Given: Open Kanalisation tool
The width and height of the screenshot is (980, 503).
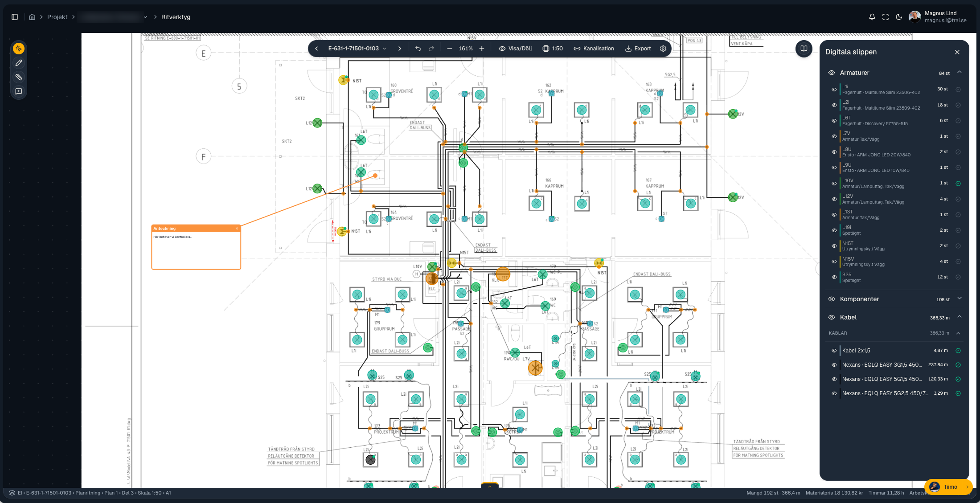Looking at the screenshot, I should pyautogui.click(x=594, y=49).
